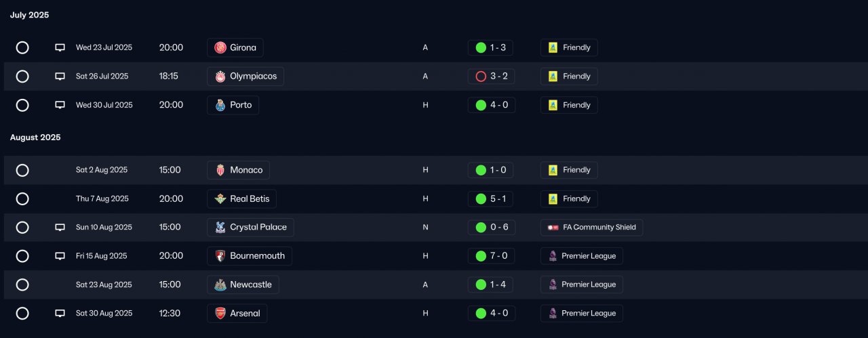868x338 pixels.
Task: Open the Real Betis team button
Action: [x=241, y=198]
